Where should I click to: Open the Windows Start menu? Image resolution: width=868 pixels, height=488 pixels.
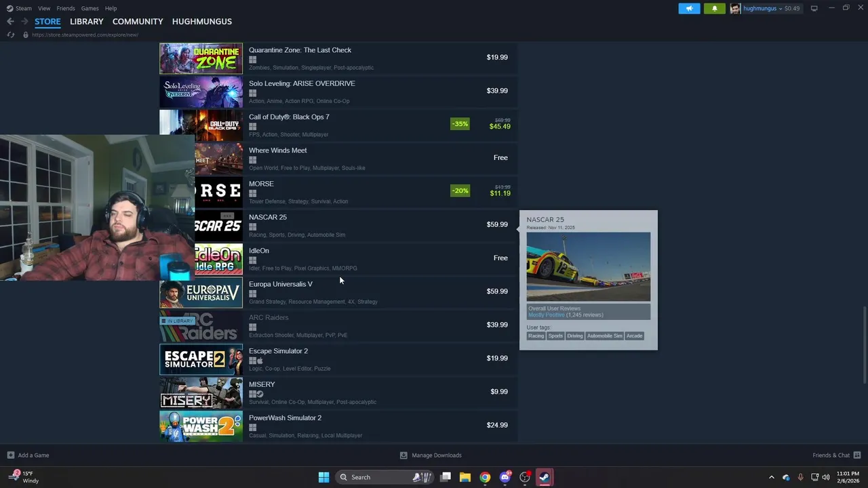coord(323,477)
